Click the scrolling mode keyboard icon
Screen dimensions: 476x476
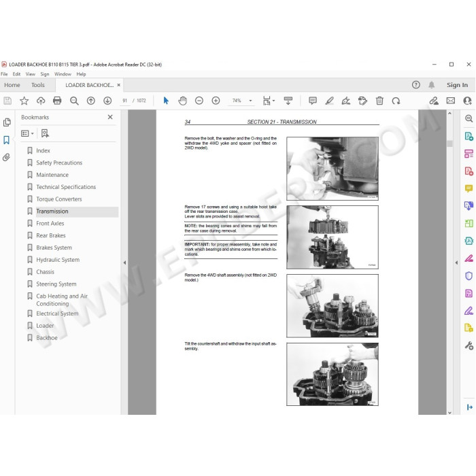288,101
